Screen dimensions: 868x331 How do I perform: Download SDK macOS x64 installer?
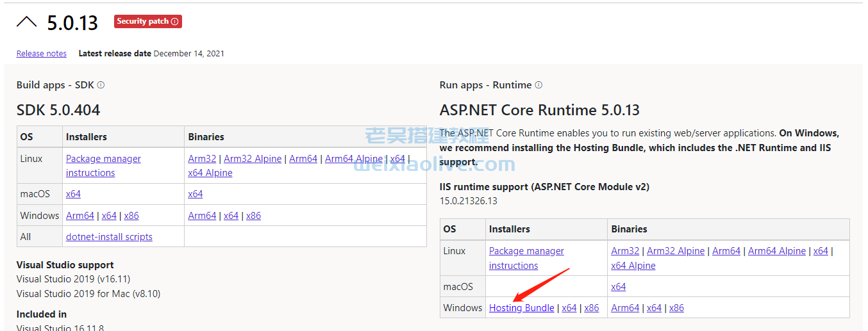(73, 194)
